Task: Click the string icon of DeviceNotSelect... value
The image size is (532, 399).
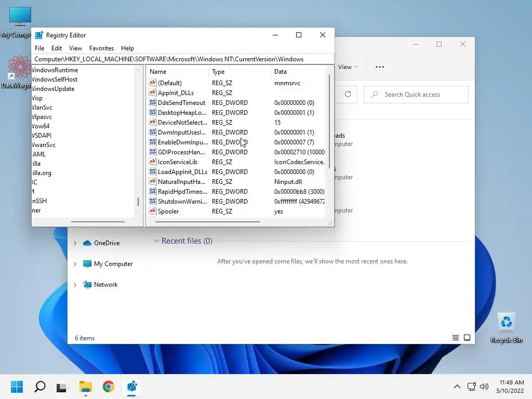Action: (153, 122)
